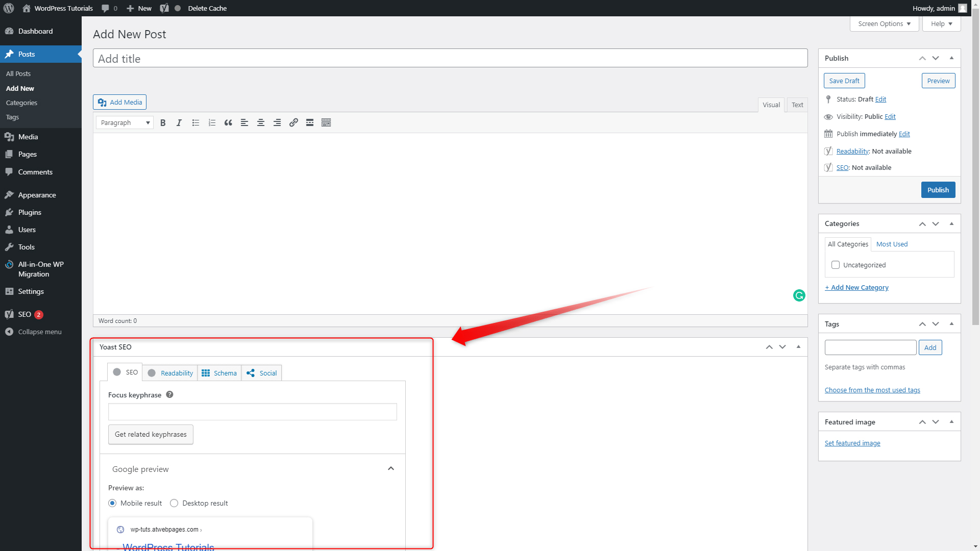
Task: Click Add tag button
Action: [930, 347]
